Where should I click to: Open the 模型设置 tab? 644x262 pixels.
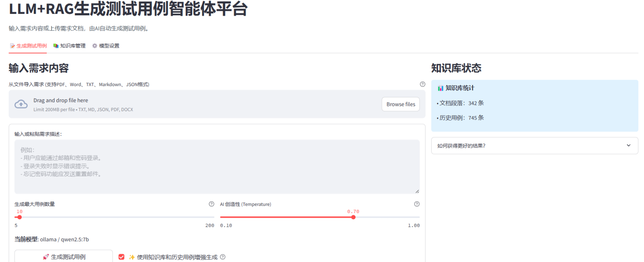(106, 46)
